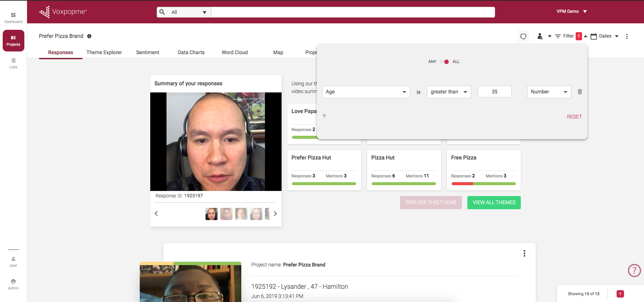The height and width of the screenshot is (302, 644).
Task: Switch to the Map tab
Action: click(278, 52)
